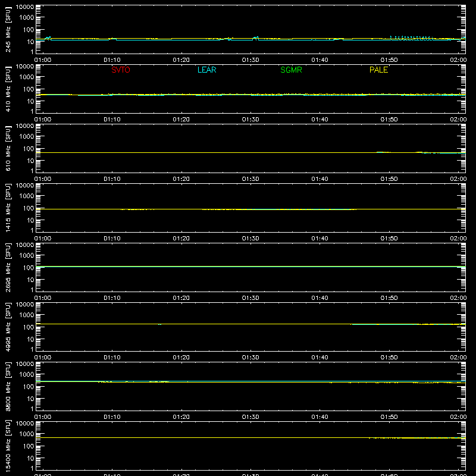Click the 01:20 time label under 8800 MHz plot
Screen dimensions: 476x476
(181, 417)
